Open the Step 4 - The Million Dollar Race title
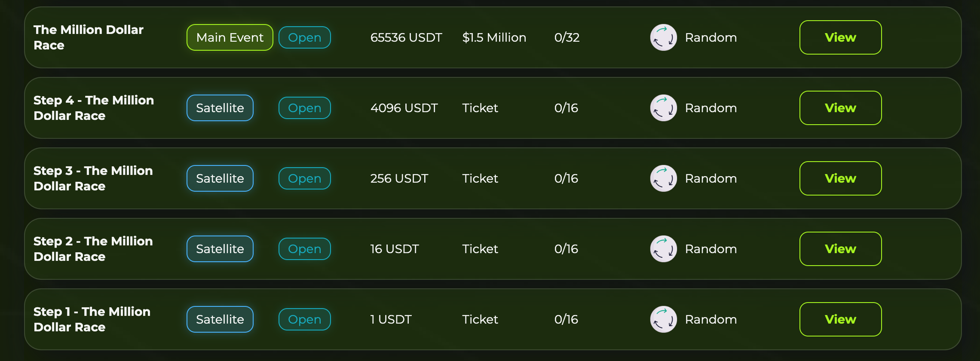 (93, 108)
